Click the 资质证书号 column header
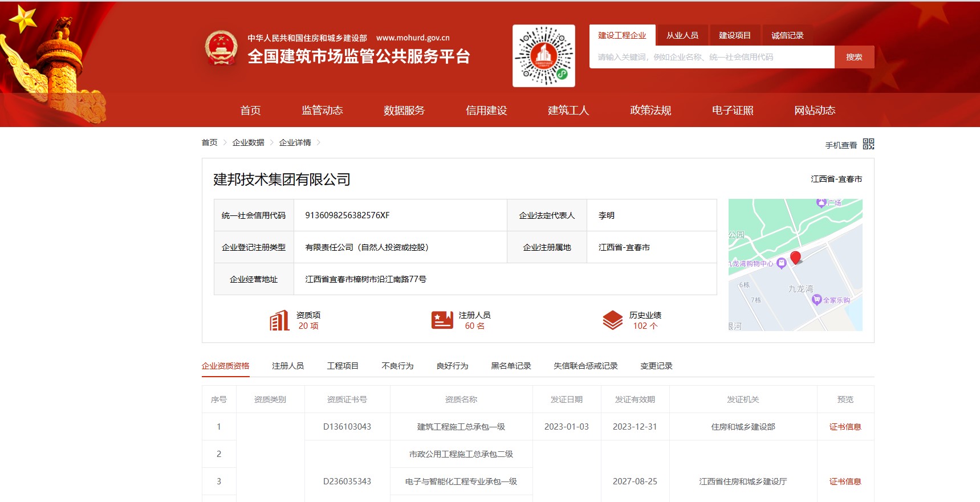The image size is (980, 502). coord(347,399)
